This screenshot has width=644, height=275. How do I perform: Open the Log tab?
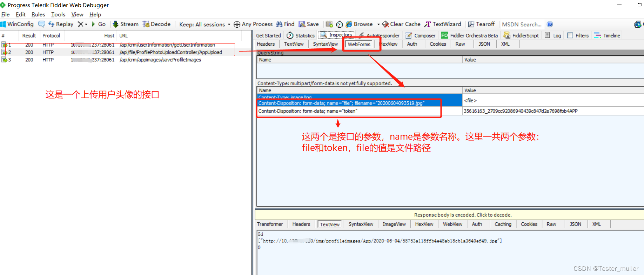pyautogui.click(x=553, y=35)
